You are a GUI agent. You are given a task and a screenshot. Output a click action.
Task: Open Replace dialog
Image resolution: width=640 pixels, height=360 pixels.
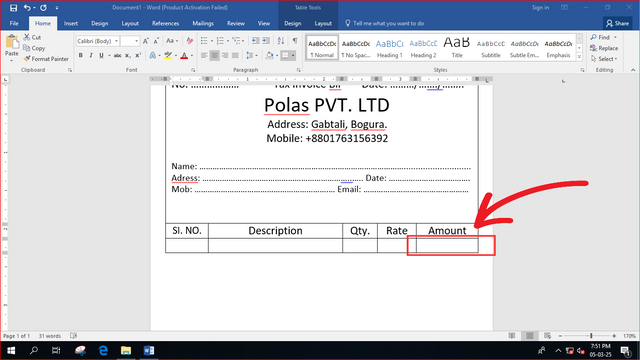pyautogui.click(x=604, y=48)
